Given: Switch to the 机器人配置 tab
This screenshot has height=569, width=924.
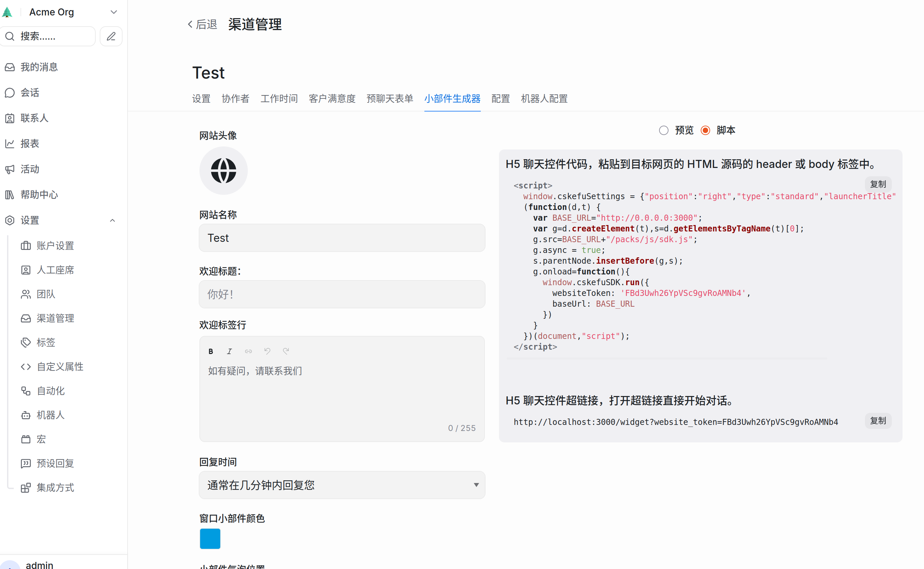Looking at the screenshot, I should tap(544, 99).
